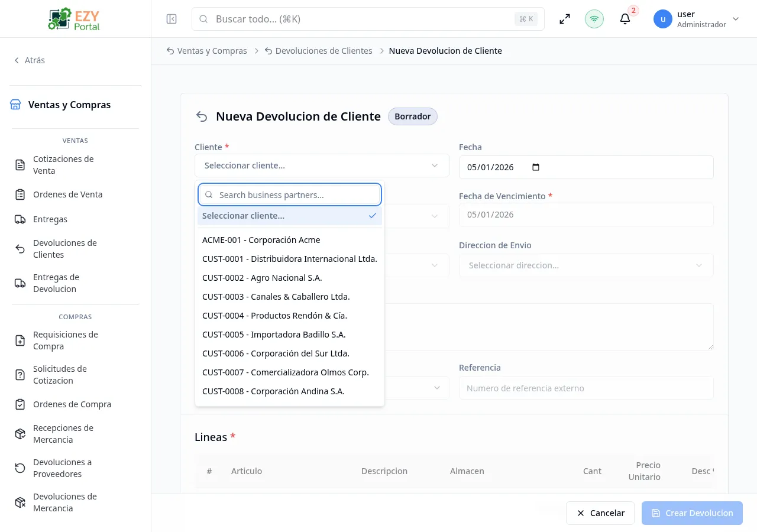Open Ordenes de Compra sidebar link
Viewport: 757px width, 532px height.
(72, 404)
